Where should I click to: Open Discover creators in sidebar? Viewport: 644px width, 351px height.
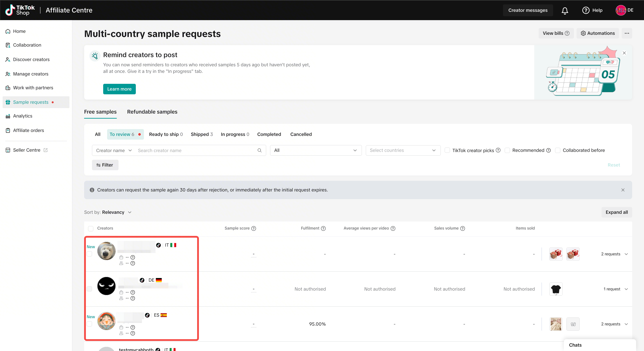(x=31, y=60)
